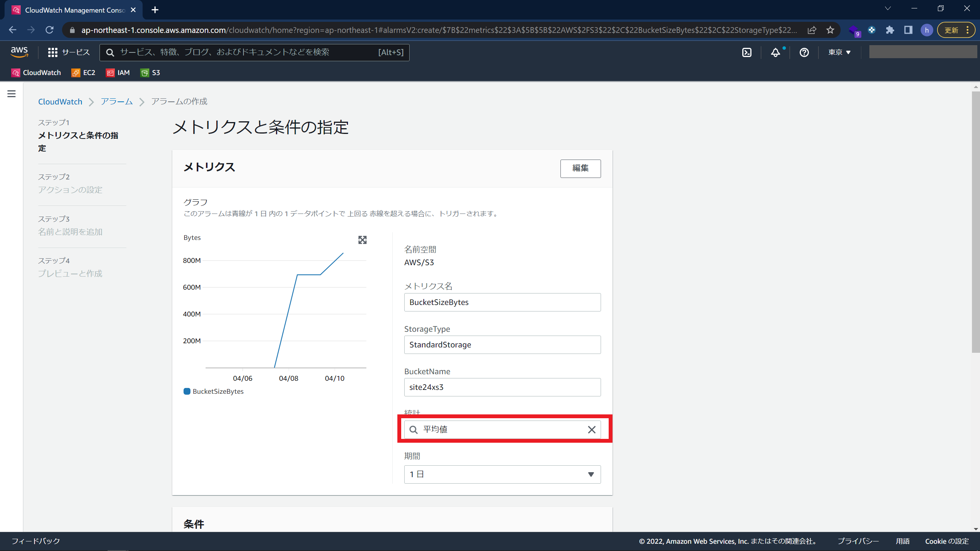Viewport: 980px width, 551px height.
Task: Click the メトリクス名 BucketSizeBytes field
Action: click(502, 302)
